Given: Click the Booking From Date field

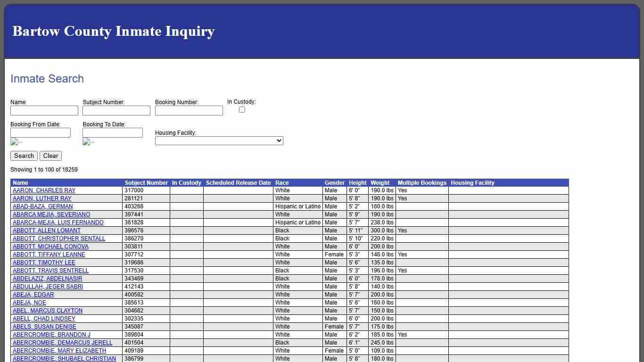Looking at the screenshot, I should pos(41,132).
